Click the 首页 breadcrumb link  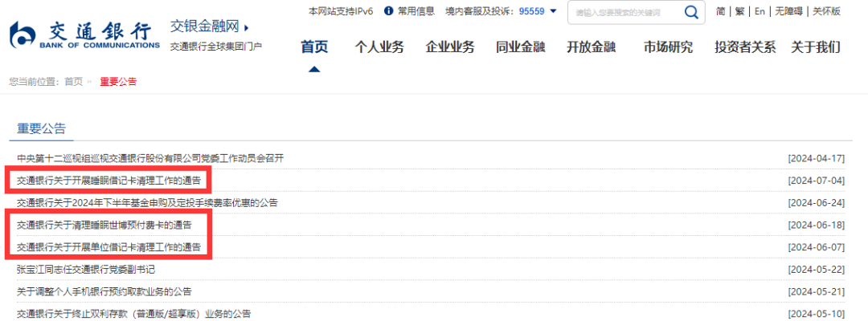tap(74, 82)
